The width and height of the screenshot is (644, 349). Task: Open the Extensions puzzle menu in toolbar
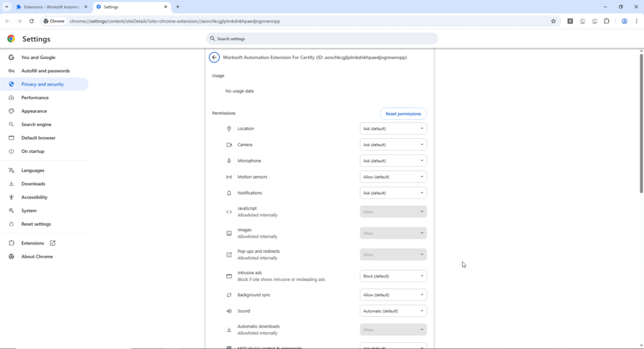[607, 21]
